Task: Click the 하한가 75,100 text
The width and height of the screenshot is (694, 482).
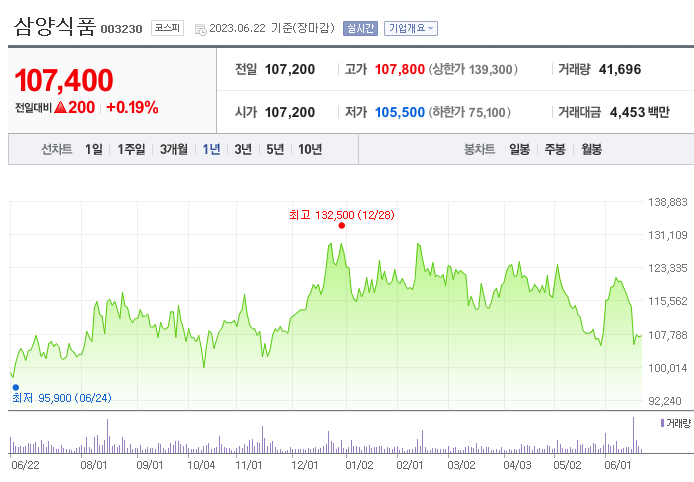Action: (x=469, y=112)
